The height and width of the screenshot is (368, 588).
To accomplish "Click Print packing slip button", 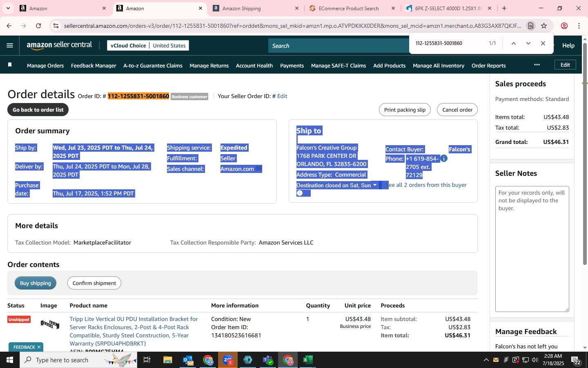I will point(405,110).
